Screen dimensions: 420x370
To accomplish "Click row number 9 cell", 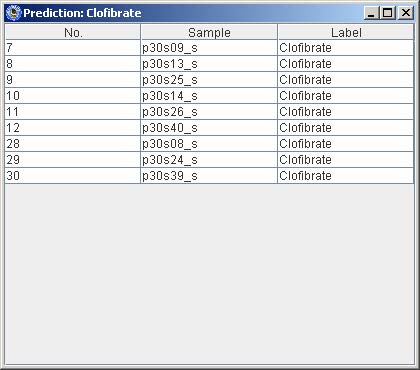I will (73, 80).
